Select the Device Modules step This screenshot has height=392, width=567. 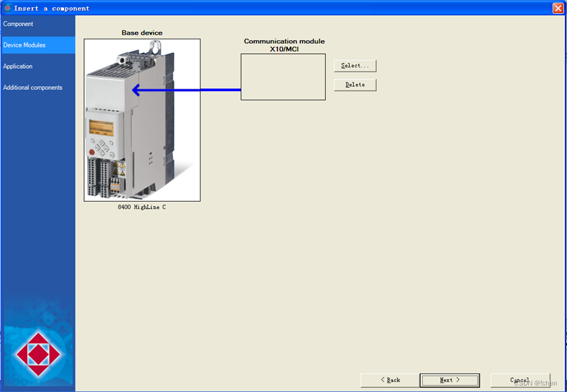[37, 45]
